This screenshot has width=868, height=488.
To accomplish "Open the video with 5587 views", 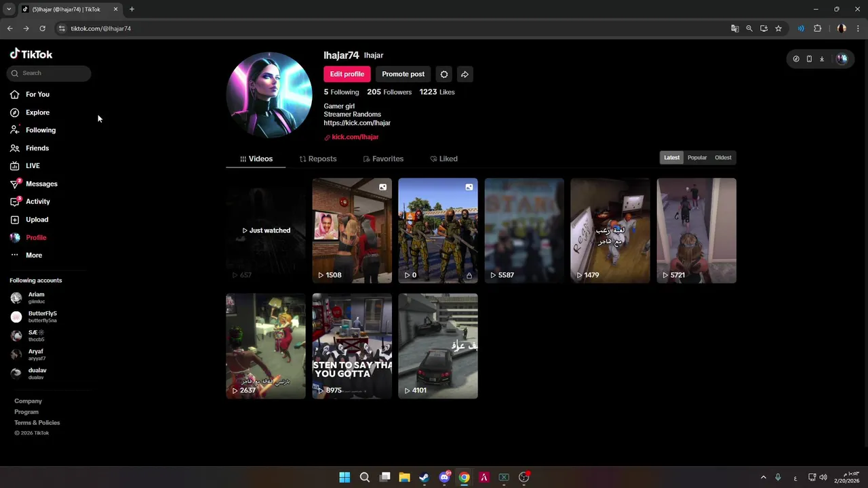I will (524, 230).
